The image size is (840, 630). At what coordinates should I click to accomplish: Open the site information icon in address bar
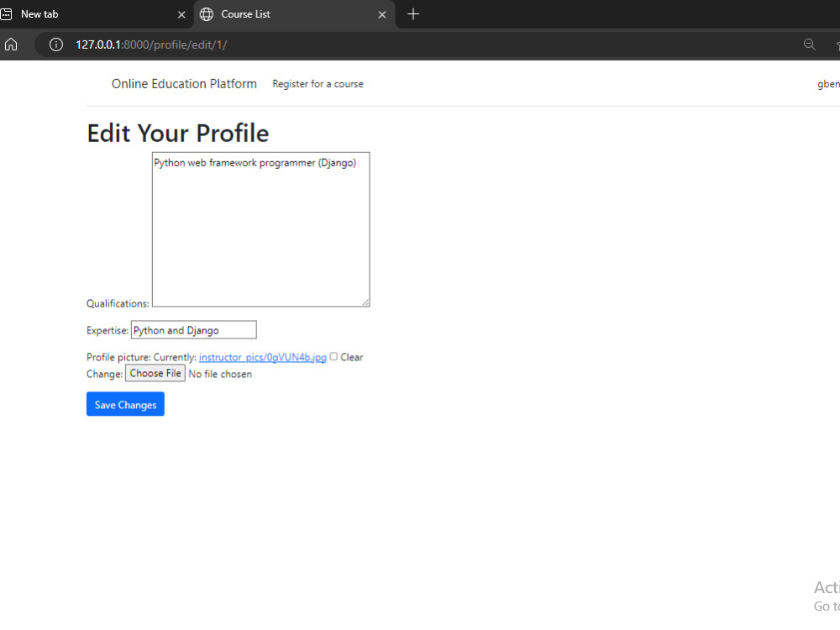[55, 45]
